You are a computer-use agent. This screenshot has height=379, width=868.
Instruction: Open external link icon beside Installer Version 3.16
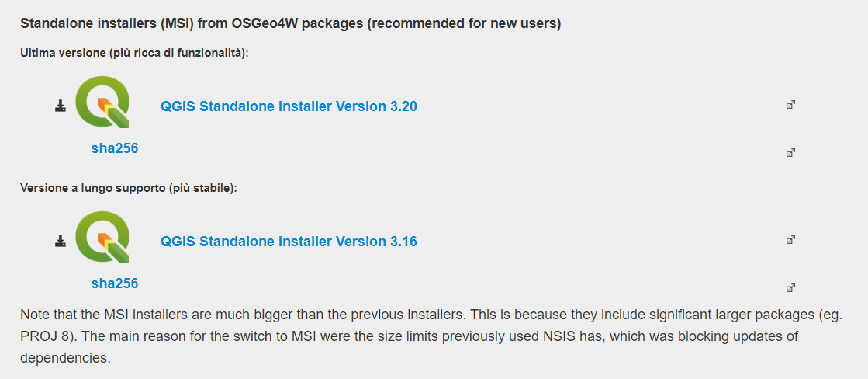[x=790, y=240]
